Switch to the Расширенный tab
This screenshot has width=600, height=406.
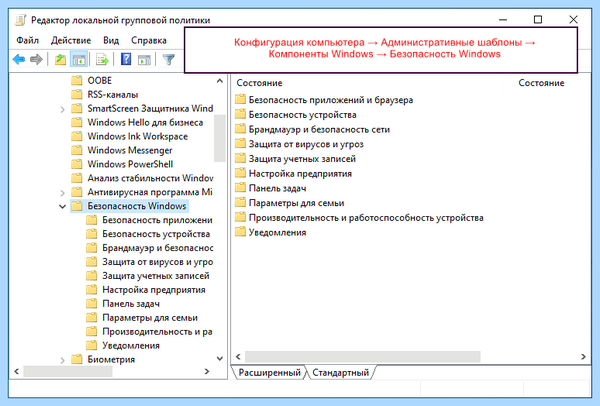tap(269, 372)
